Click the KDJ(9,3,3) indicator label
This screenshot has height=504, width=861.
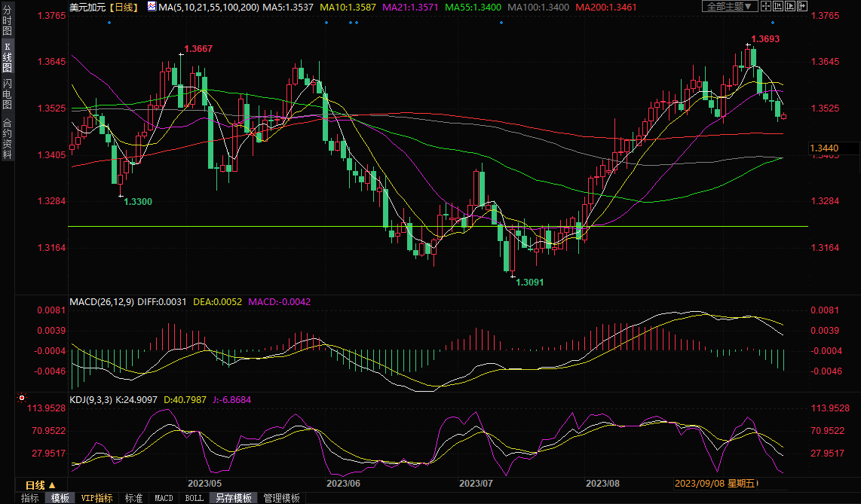[90, 400]
